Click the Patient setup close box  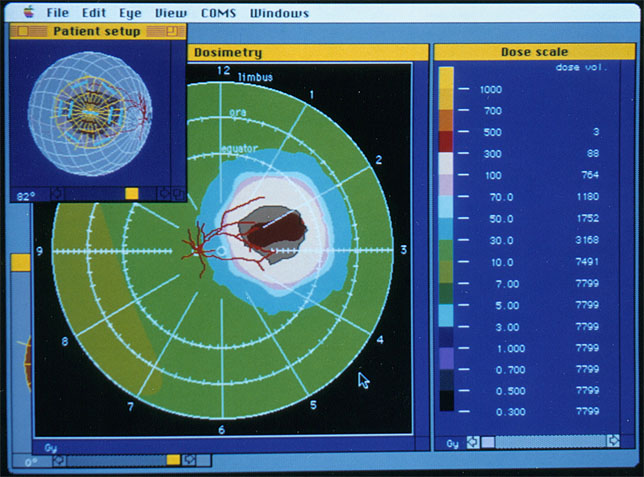pos(24,32)
